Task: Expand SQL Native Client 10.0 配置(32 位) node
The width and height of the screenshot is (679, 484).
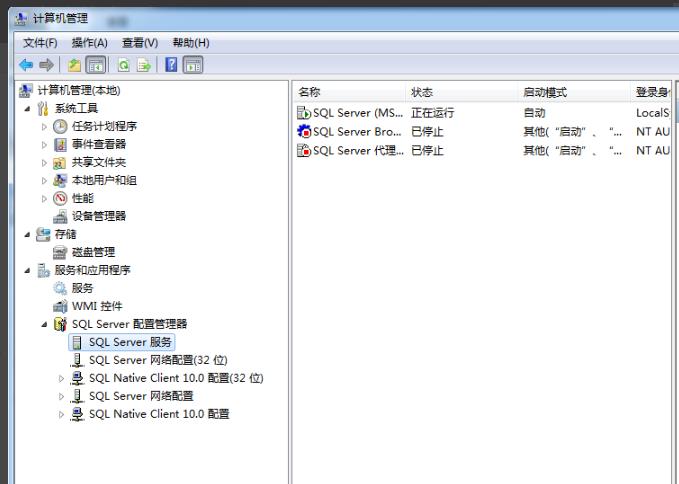Action: click(x=61, y=379)
